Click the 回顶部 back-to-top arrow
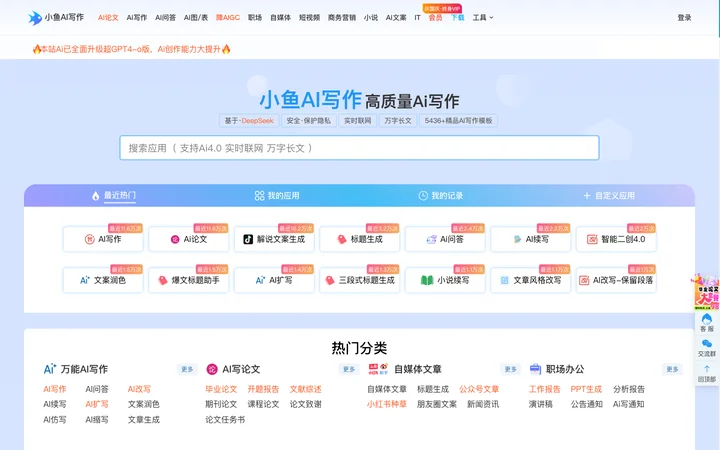This screenshot has width=720, height=450. 706,373
